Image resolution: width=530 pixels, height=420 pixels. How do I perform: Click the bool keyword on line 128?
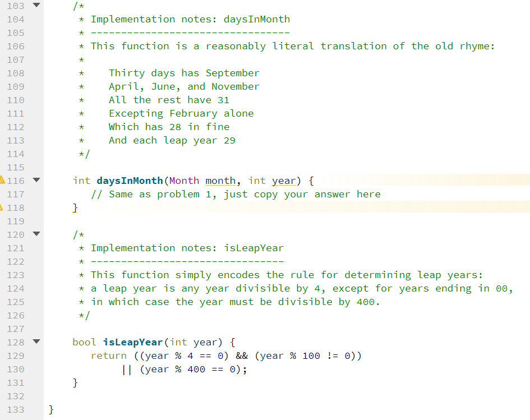[84, 342]
